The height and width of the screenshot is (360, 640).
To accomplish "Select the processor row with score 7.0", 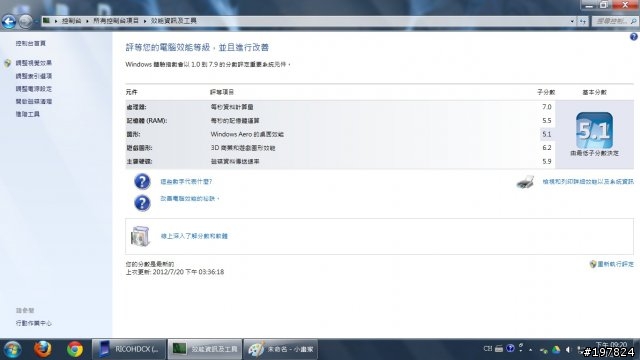I will tap(340, 107).
